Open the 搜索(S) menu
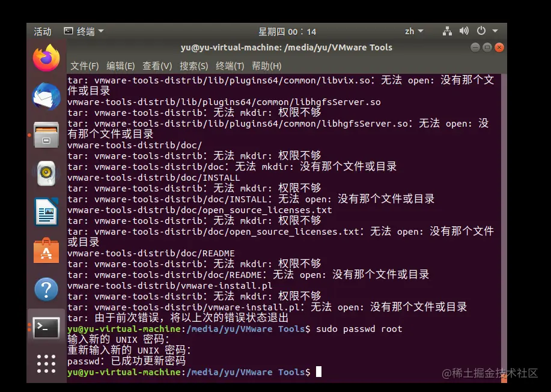 [x=193, y=66]
